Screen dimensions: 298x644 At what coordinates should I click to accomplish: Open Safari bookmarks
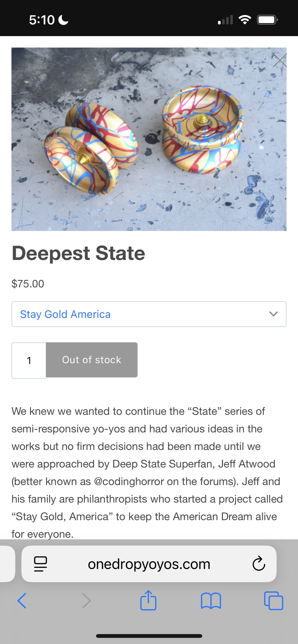[211, 601]
